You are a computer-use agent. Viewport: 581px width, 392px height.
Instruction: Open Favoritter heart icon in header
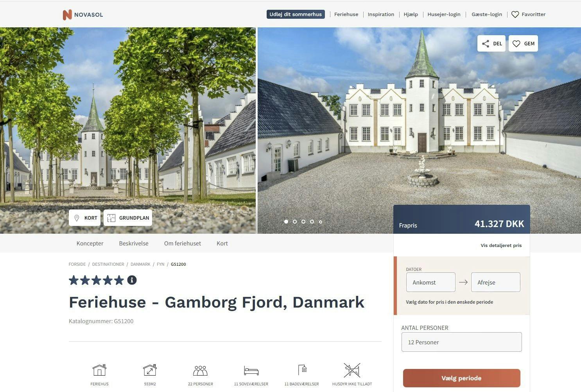pyautogui.click(x=515, y=14)
